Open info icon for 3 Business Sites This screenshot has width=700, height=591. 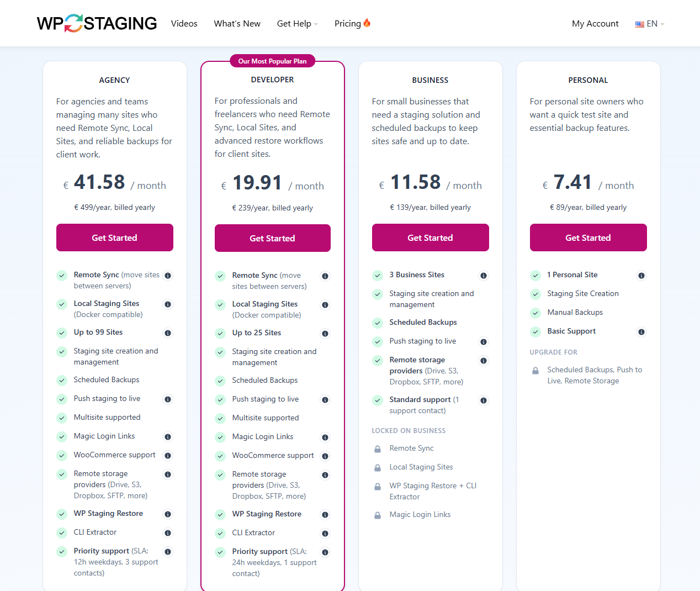click(484, 276)
